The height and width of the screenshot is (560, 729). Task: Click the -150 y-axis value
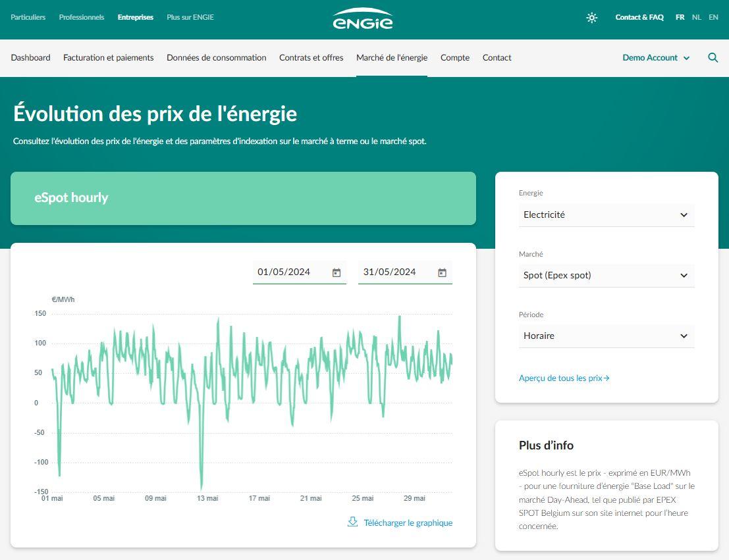point(41,491)
